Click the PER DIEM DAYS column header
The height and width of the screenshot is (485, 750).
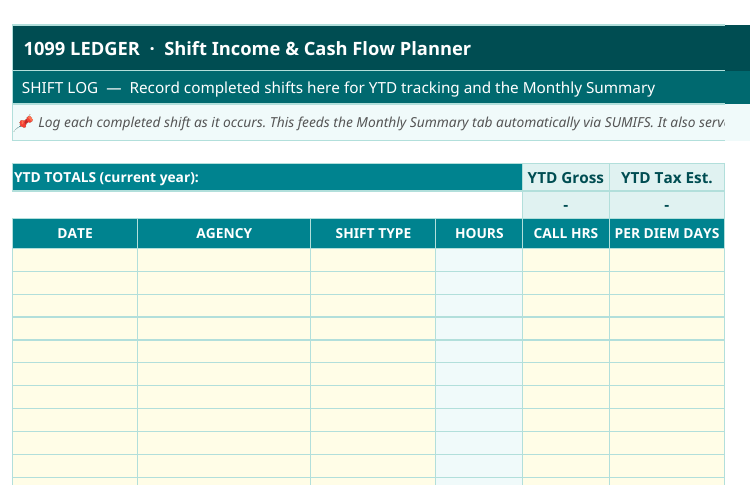click(x=667, y=233)
